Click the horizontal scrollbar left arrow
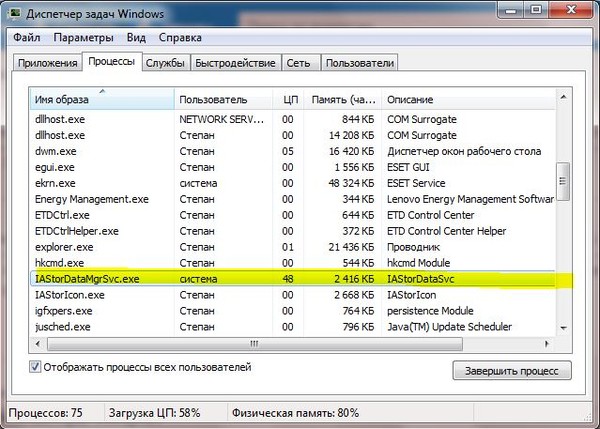The image size is (600, 429). (38, 344)
